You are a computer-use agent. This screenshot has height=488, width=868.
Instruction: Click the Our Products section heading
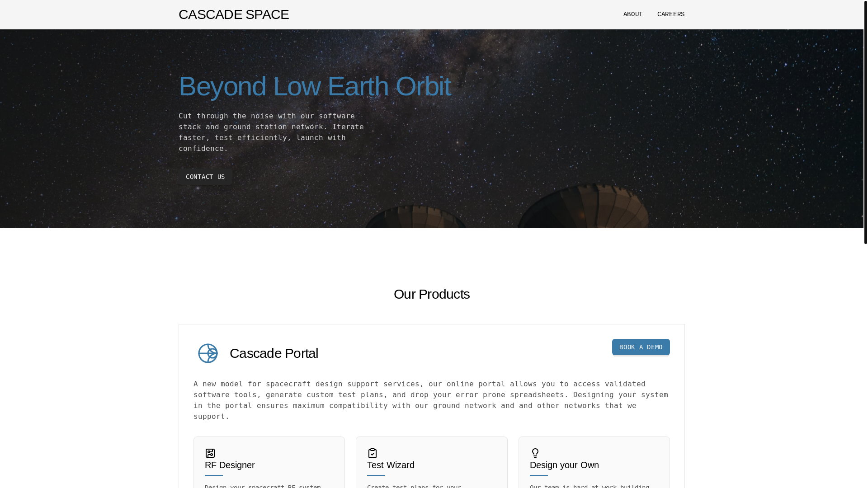click(432, 294)
